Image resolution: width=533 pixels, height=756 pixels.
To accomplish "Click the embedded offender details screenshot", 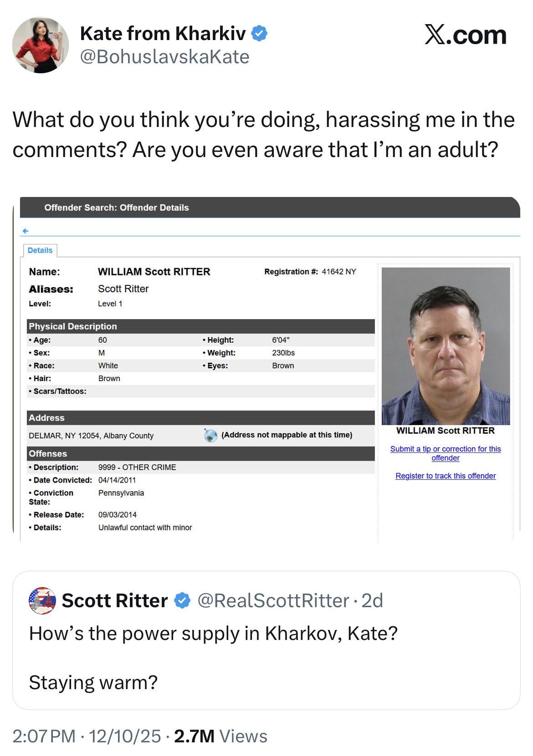I will coord(200,391).
